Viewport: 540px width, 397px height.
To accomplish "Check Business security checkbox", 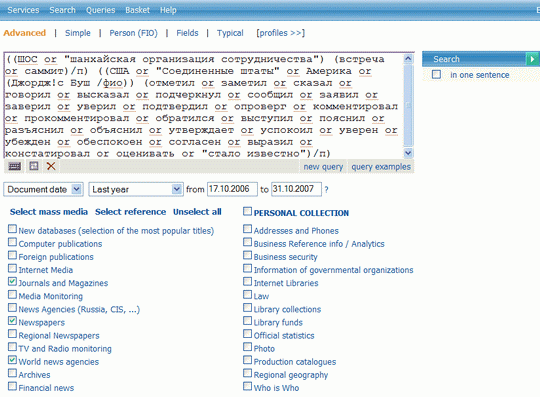I will 247,255.
